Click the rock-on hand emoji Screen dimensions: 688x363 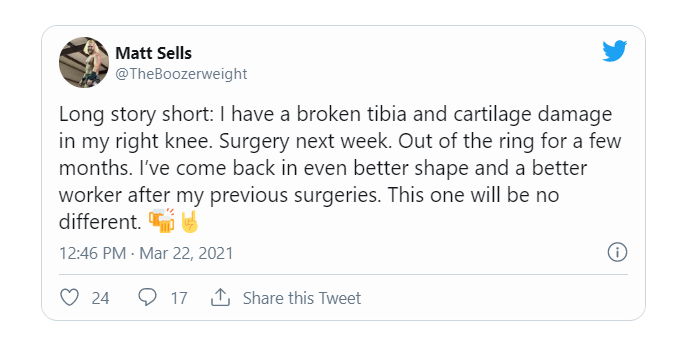(190, 221)
